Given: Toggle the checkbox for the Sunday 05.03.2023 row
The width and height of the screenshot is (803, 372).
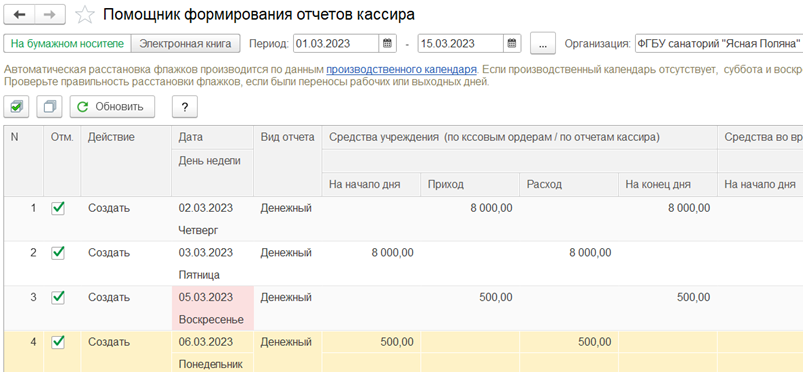Looking at the screenshot, I should coord(58,297).
